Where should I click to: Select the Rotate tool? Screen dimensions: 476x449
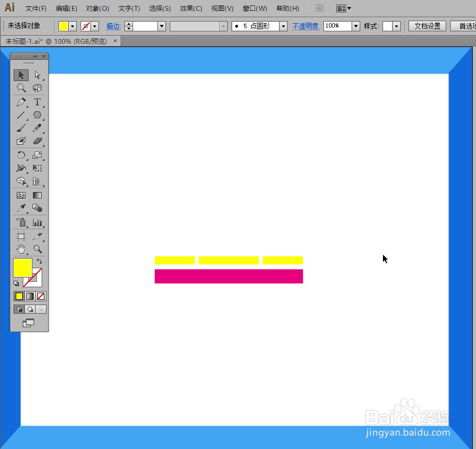[x=21, y=155]
